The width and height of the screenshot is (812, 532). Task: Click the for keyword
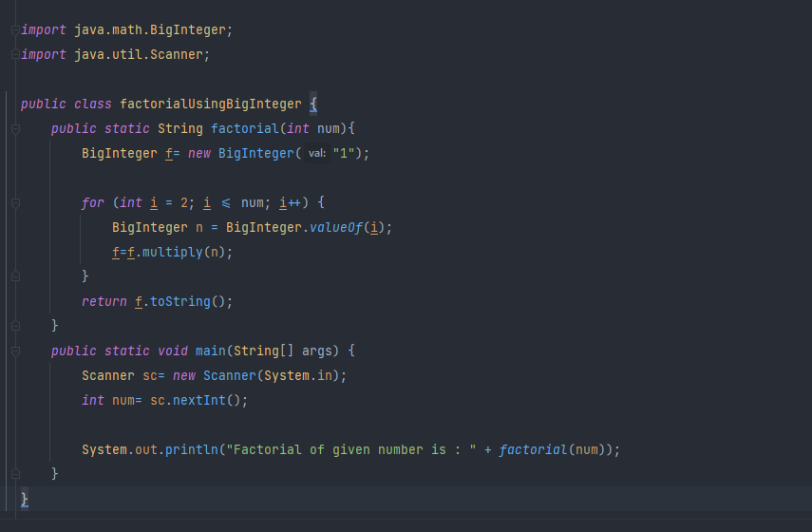click(93, 202)
